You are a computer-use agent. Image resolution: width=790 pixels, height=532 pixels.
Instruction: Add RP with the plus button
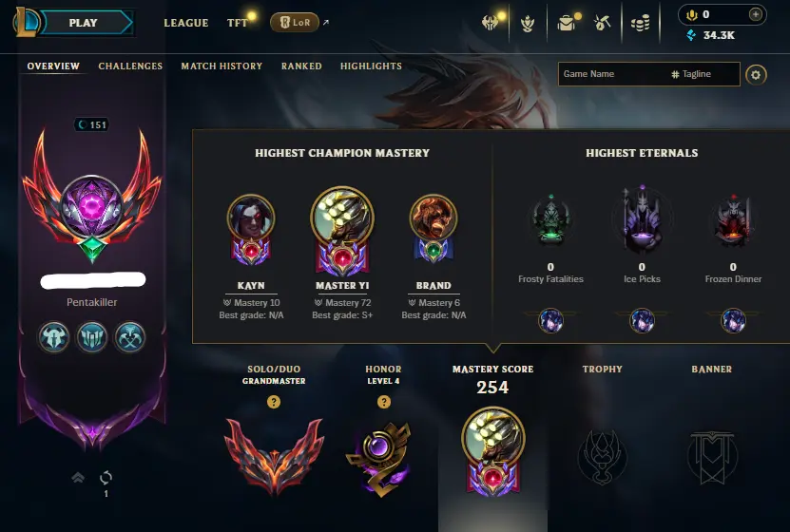point(755,14)
